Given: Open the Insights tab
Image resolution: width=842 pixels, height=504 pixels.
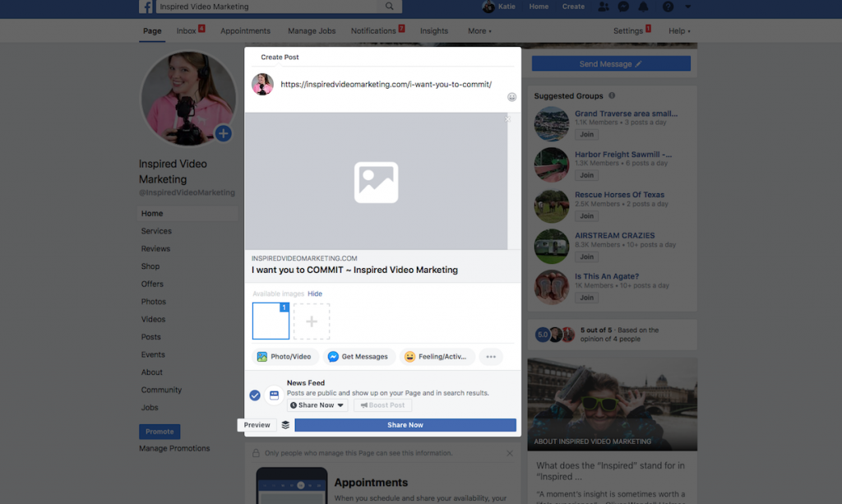Looking at the screenshot, I should pyautogui.click(x=434, y=31).
